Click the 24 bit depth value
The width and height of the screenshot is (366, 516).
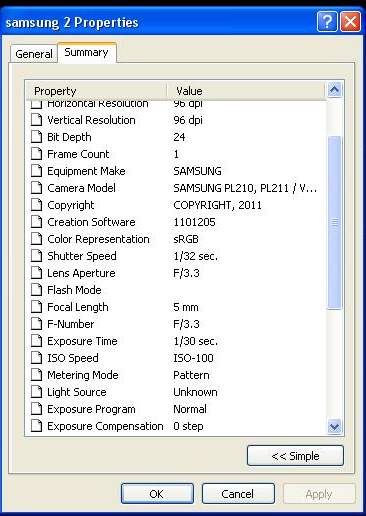tap(179, 137)
